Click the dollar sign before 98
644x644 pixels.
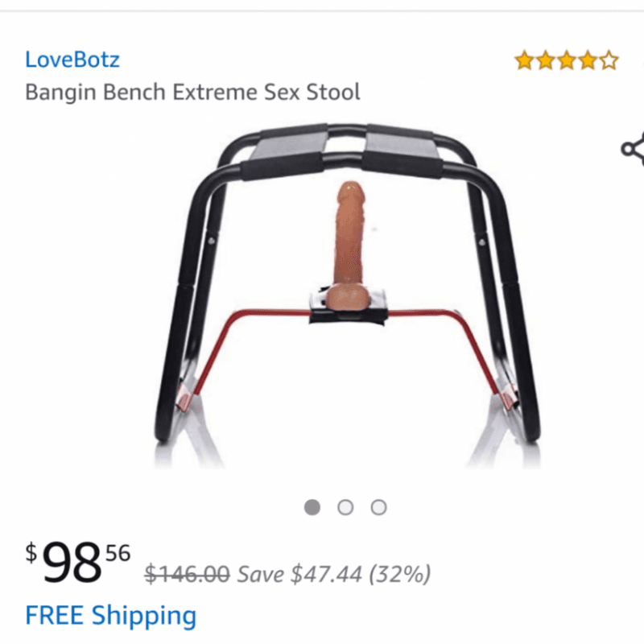click(x=31, y=553)
